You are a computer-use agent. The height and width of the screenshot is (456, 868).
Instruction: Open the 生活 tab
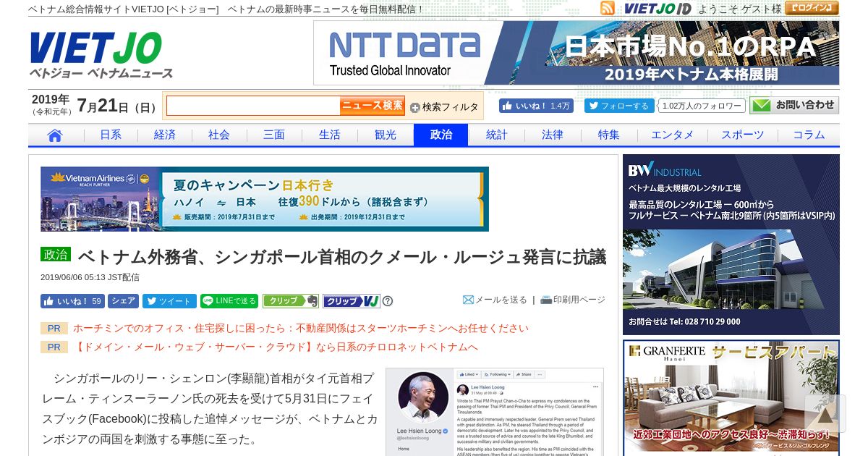pyautogui.click(x=330, y=135)
